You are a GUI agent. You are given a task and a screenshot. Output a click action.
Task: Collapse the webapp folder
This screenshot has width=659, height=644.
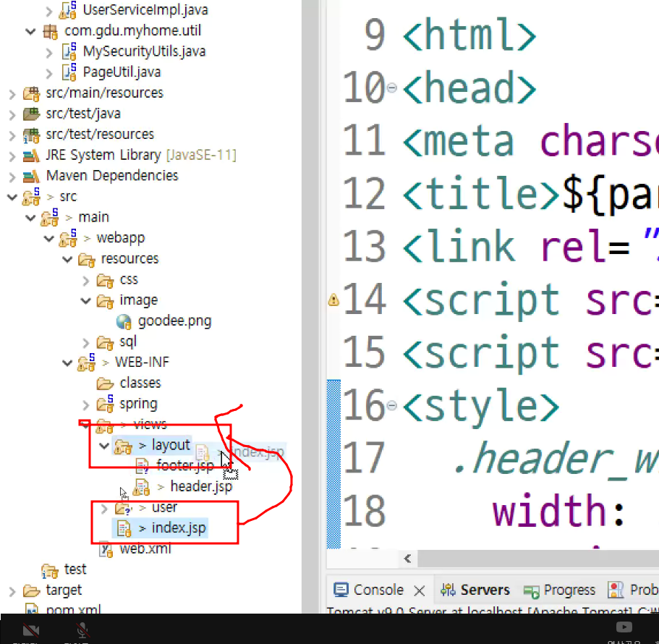[x=48, y=238]
